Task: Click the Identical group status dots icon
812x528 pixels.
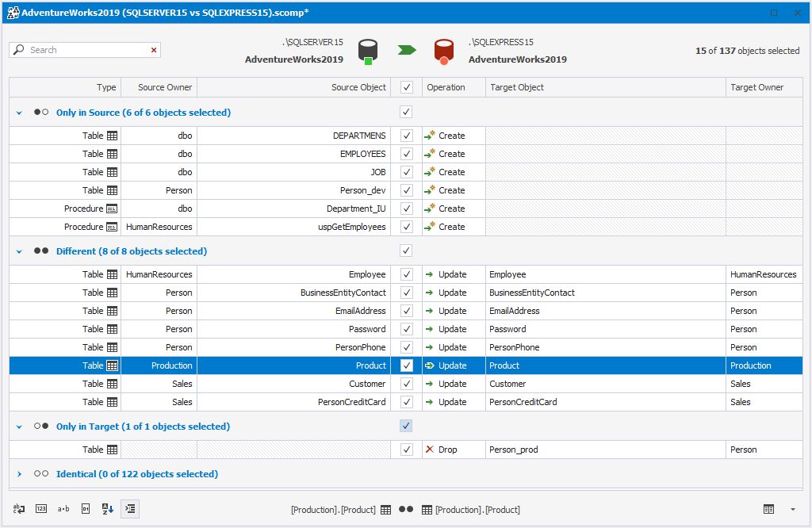Action: click(x=41, y=473)
